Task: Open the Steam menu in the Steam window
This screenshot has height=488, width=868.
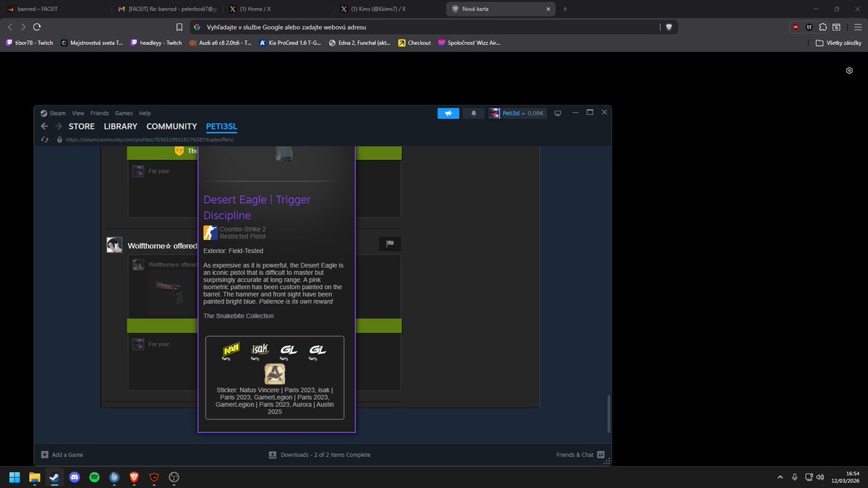Action: [x=53, y=113]
